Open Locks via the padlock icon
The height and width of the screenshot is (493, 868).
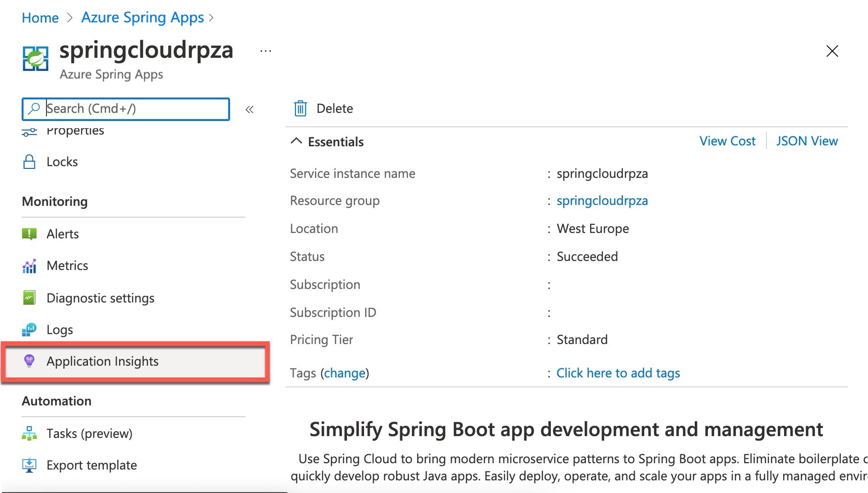coord(29,162)
